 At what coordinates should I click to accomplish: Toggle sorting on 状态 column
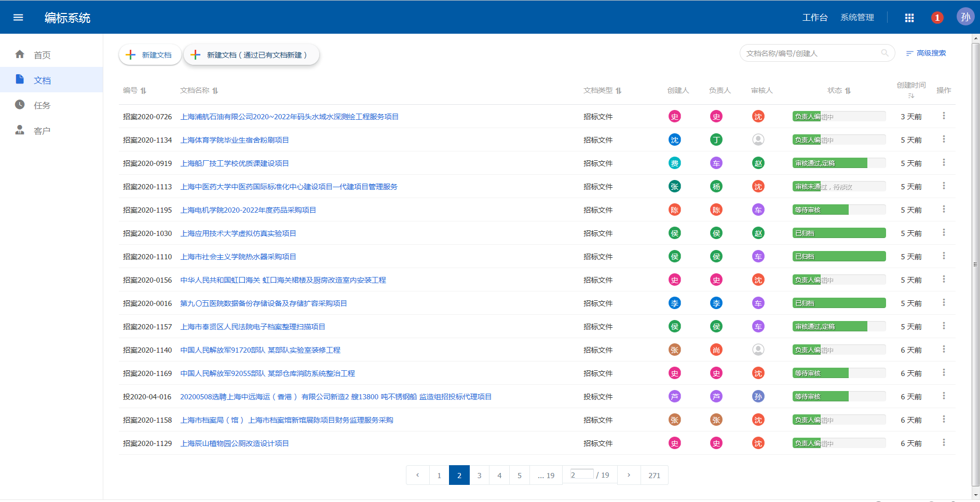click(x=848, y=91)
